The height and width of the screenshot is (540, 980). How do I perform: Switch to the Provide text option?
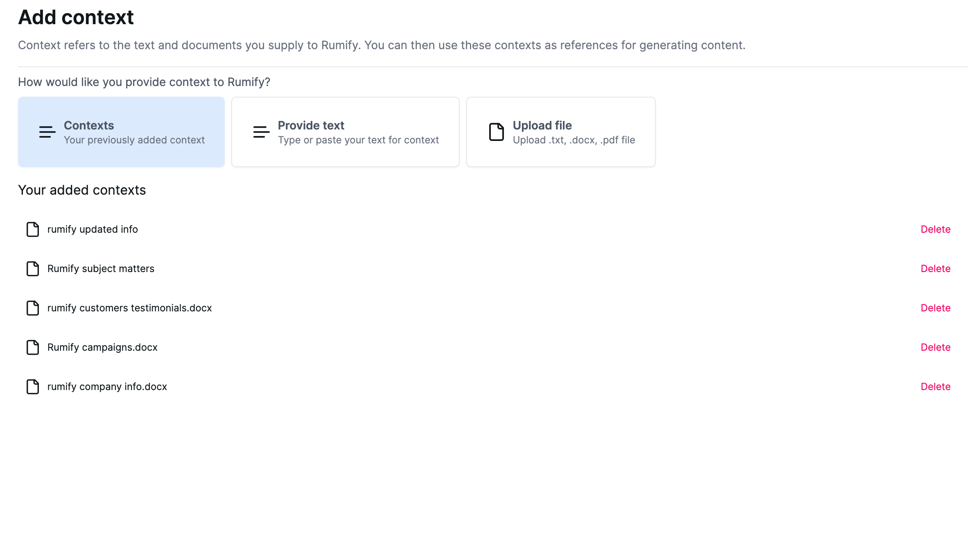345,132
